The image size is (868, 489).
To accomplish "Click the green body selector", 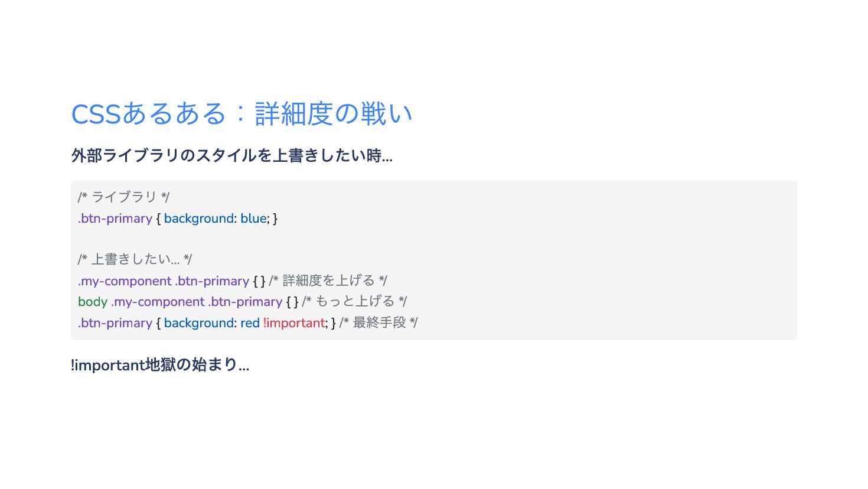I will point(93,302).
